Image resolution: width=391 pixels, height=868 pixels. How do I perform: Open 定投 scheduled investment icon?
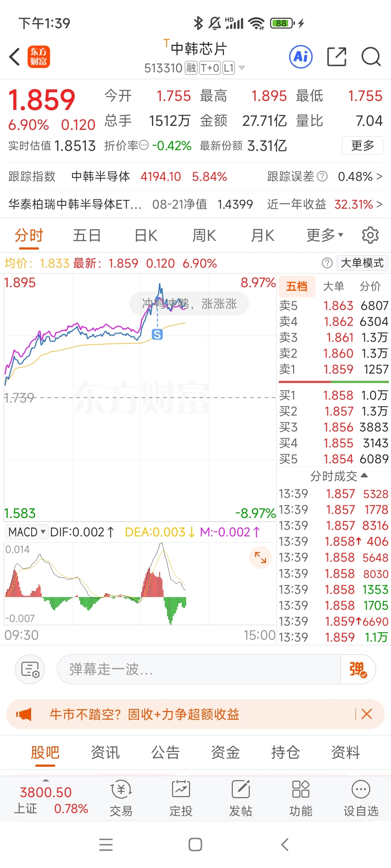coord(181,798)
